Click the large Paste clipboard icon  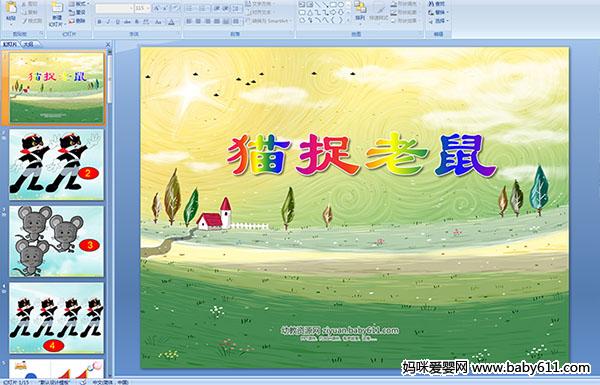pos(11,8)
